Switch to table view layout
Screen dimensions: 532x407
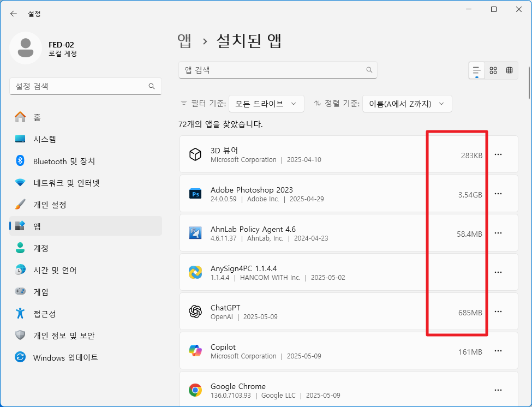click(x=509, y=70)
